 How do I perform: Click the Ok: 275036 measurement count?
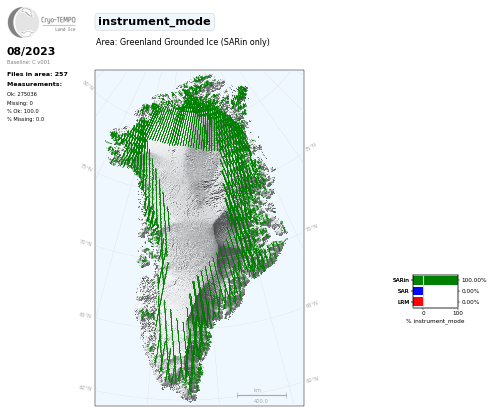click(x=22, y=94)
